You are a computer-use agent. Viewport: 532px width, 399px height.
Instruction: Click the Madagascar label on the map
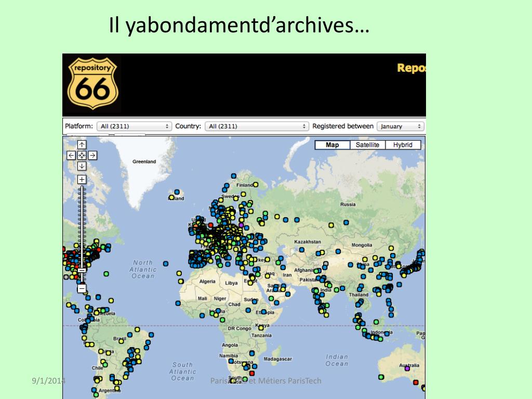point(277,359)
